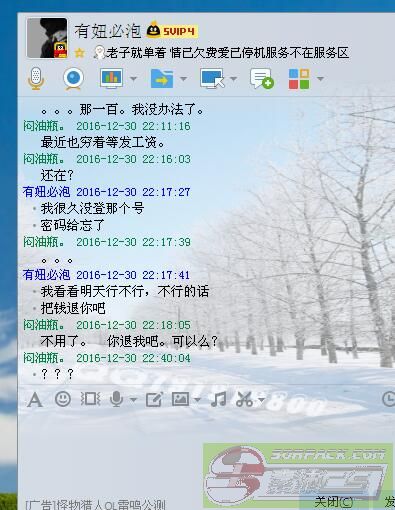Click the timestamp 2016-12-30 22:17:27
This screenshot has height=510, width=395.
133,192
